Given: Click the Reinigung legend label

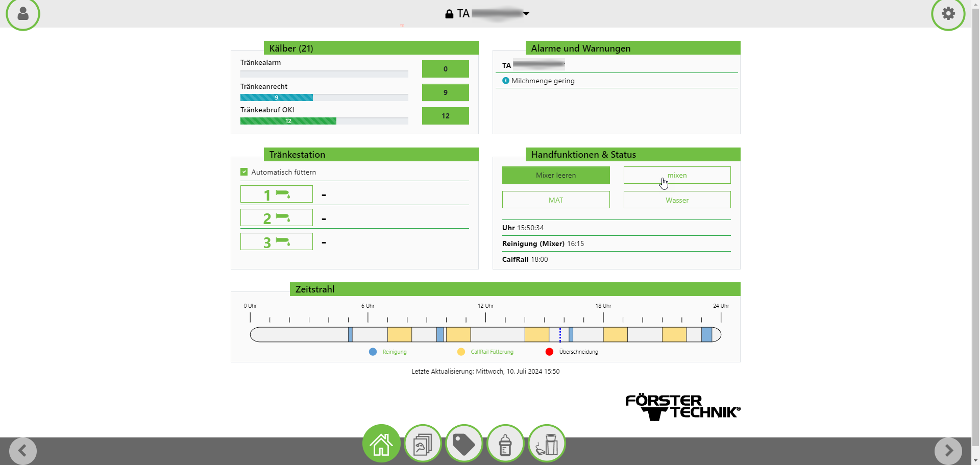Looking at the screenshot, I should coord(394,352).
